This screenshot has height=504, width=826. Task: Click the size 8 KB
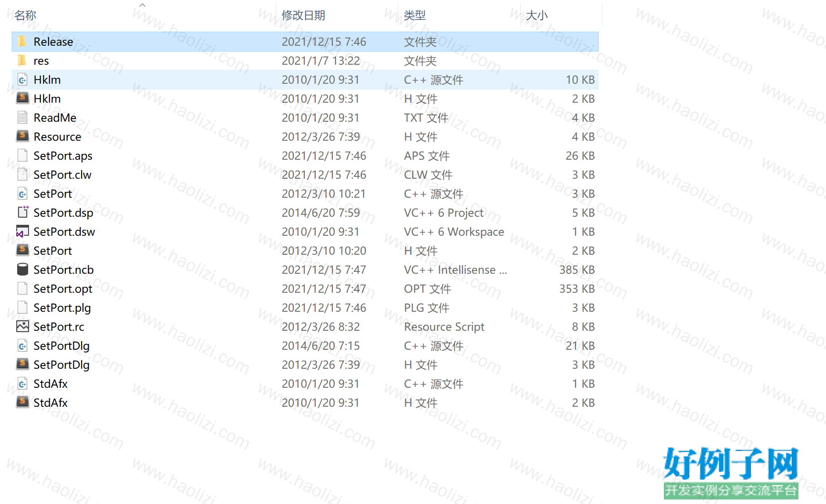pyautogui.click(x=583, y=327)
